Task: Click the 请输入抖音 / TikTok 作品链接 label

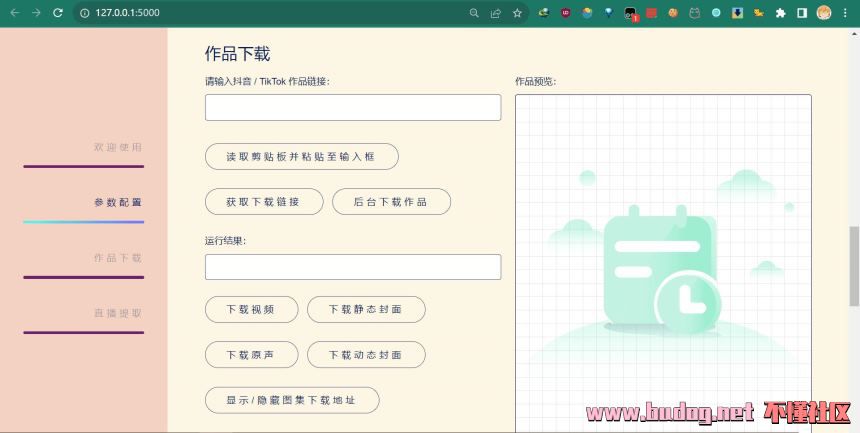Action: click(267, 81)
